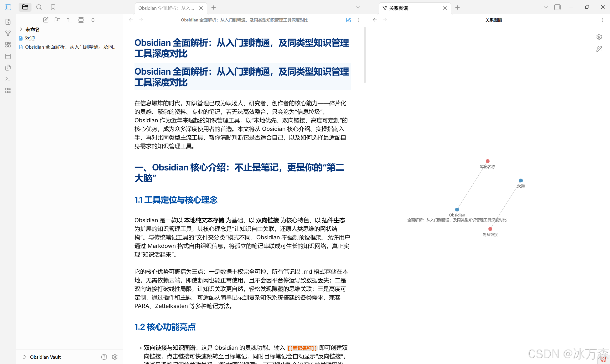Select the 创建链接 graph node
The image size is (610, 364).
pyautogui.click(x=490, y=229)
